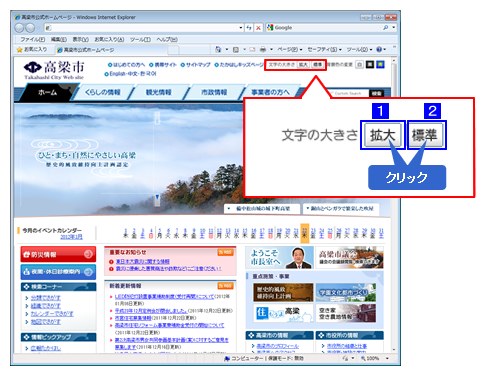Click the zoom magnifier icon in status bar
This screenshot has height=376, width=490.
click(363, 358)
